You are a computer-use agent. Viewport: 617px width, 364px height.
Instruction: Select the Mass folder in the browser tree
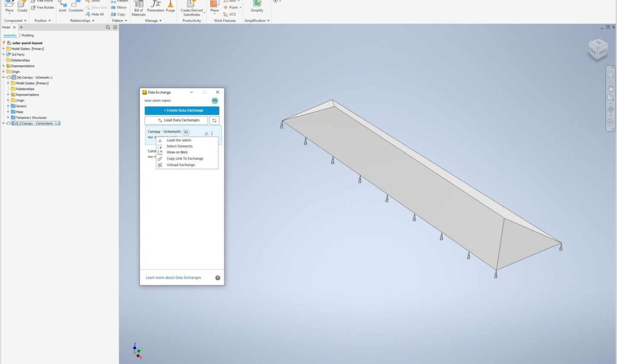tap(19, 112)
